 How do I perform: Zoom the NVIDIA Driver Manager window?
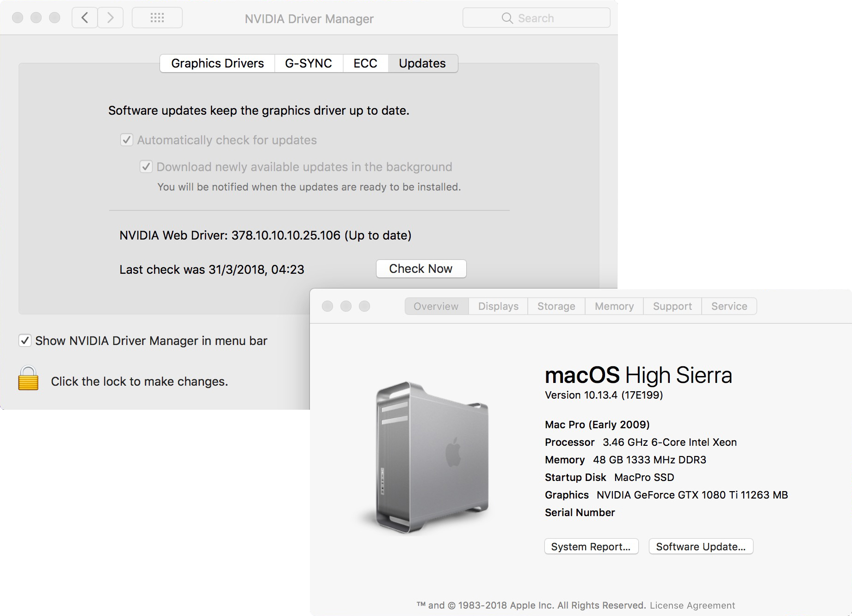pyautogui.click(x=55, y=18)
